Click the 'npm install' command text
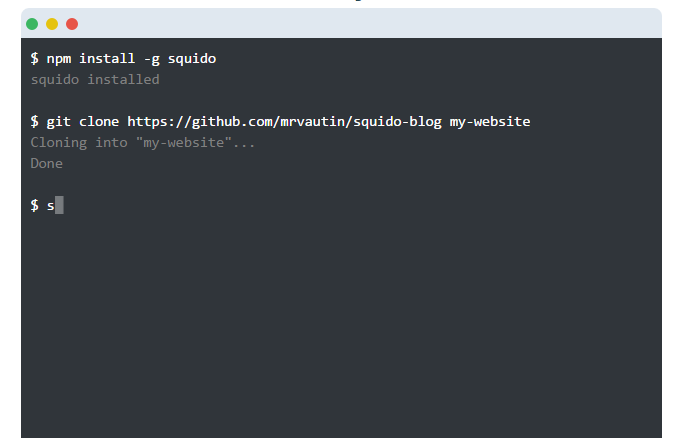Viewport: 679px width, 446px height. coord(91,58)
